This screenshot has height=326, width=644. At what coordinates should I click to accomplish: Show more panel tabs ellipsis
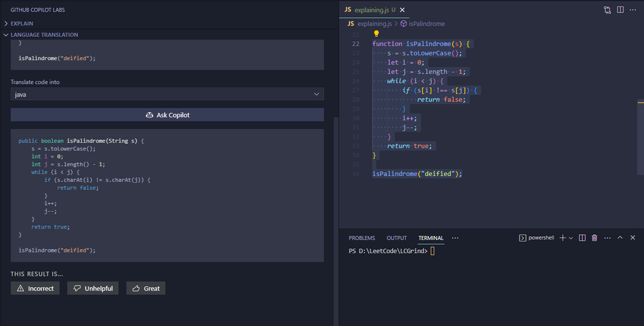[x=455, y=238]
